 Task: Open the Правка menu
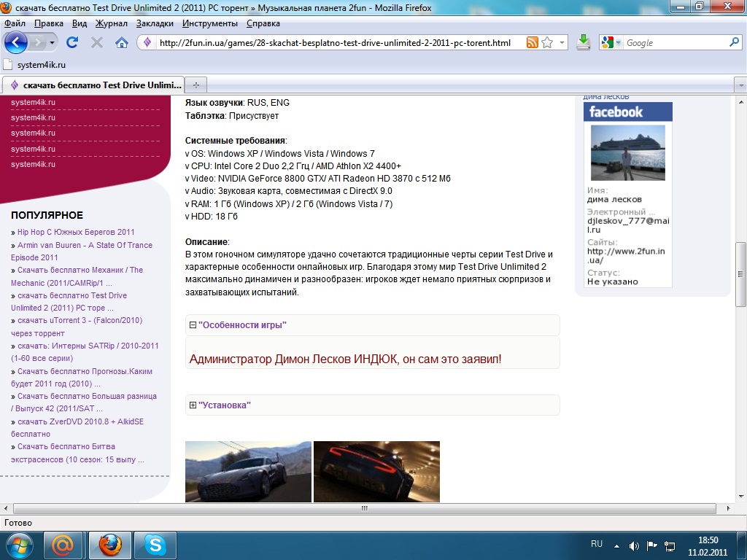click(x=49, y=23)
